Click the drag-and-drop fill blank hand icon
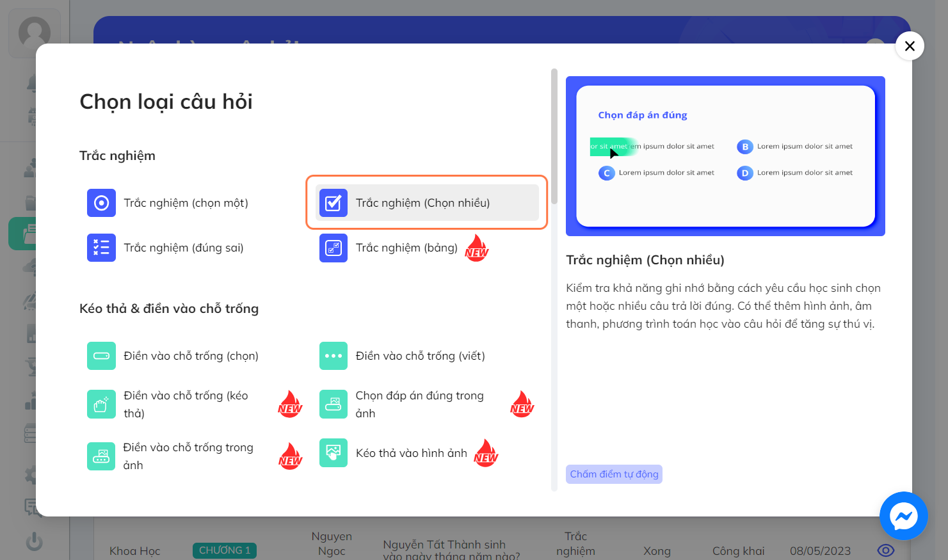The image size is (948, 560). pyautogui.click(x=101, y=404)
